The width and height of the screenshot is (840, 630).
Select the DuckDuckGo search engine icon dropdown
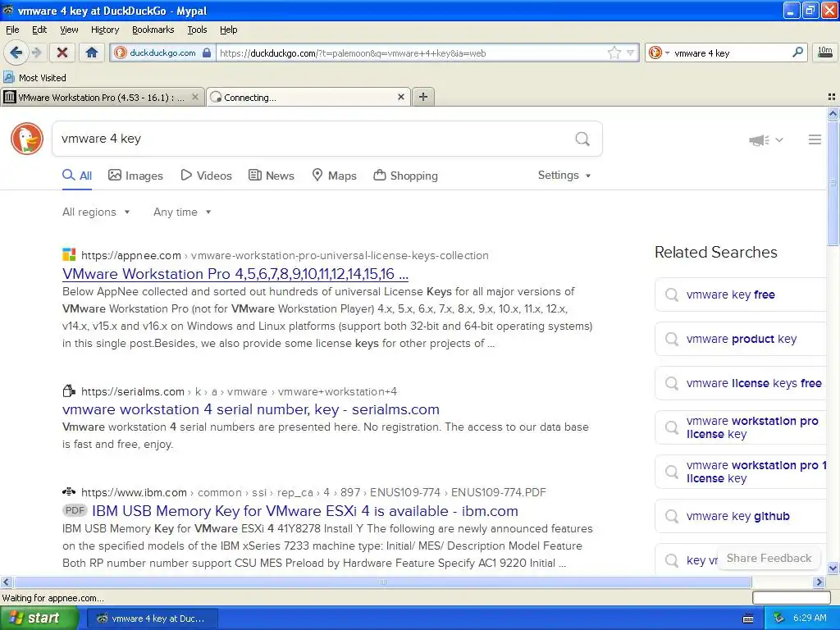(659, 52)
